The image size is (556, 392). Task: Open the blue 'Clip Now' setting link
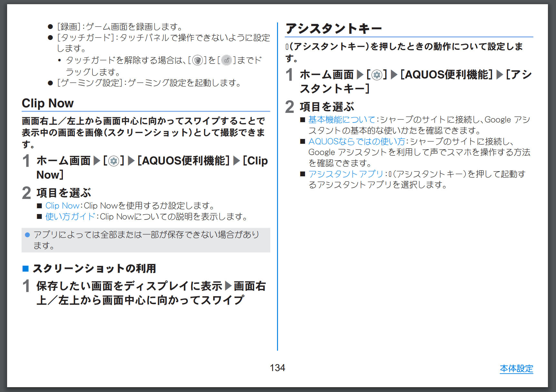click(62, 206)
